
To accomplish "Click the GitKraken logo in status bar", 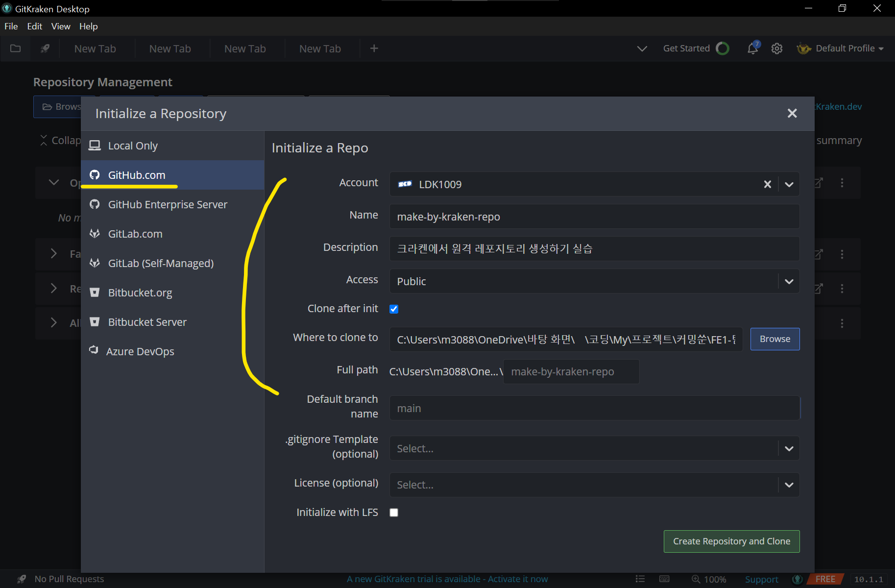I will [x=798, y=579].
